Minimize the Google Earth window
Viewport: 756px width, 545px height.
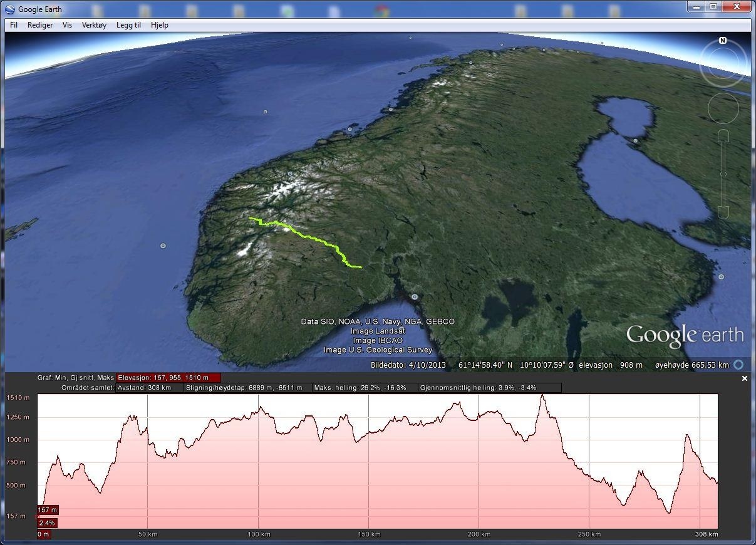pos(696,6)
